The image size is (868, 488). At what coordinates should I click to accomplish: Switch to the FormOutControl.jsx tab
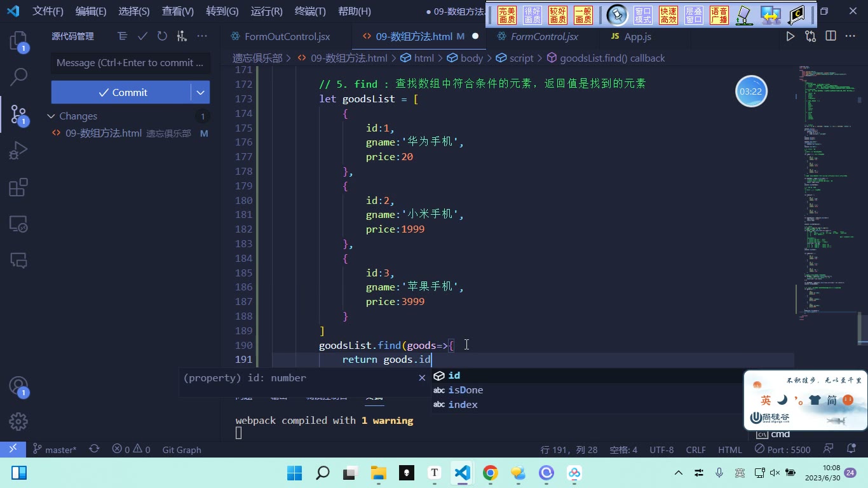click(x=288, y=36)
